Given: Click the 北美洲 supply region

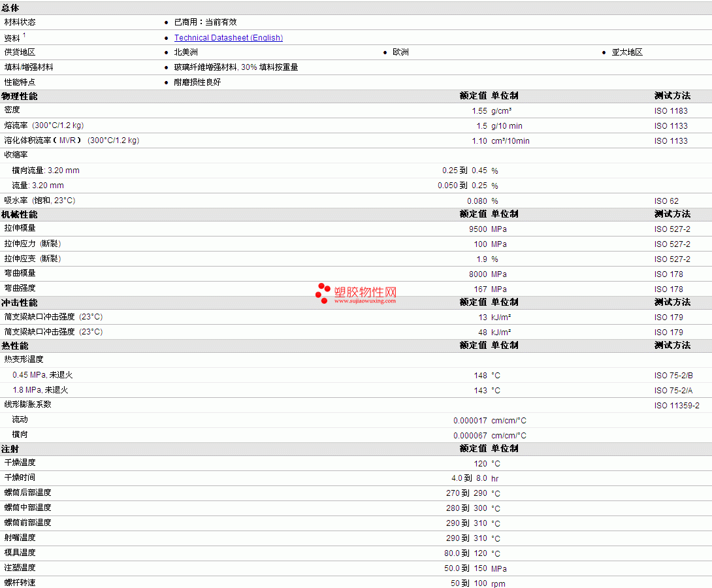Looking at the screenshot, I should click(186, 52).
